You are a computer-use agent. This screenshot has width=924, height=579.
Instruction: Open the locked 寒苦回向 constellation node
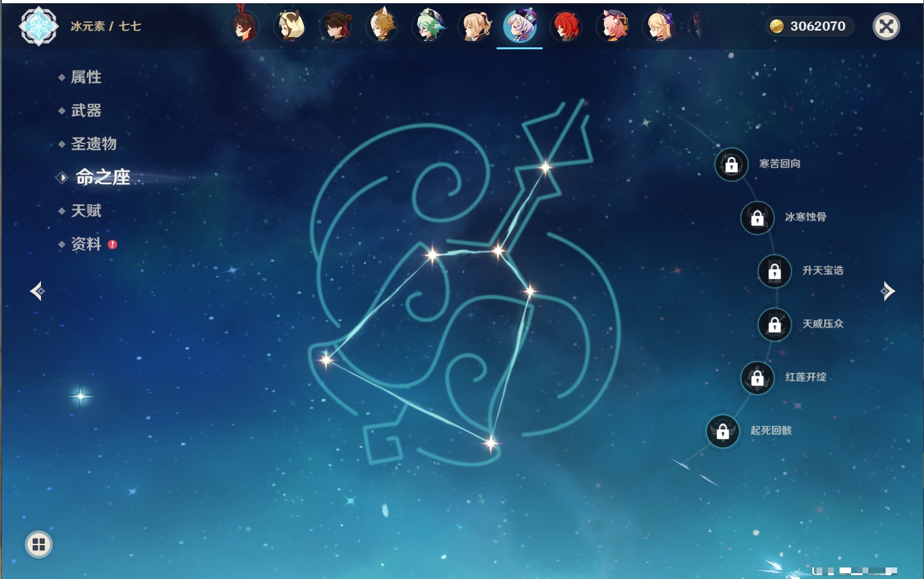731,164
